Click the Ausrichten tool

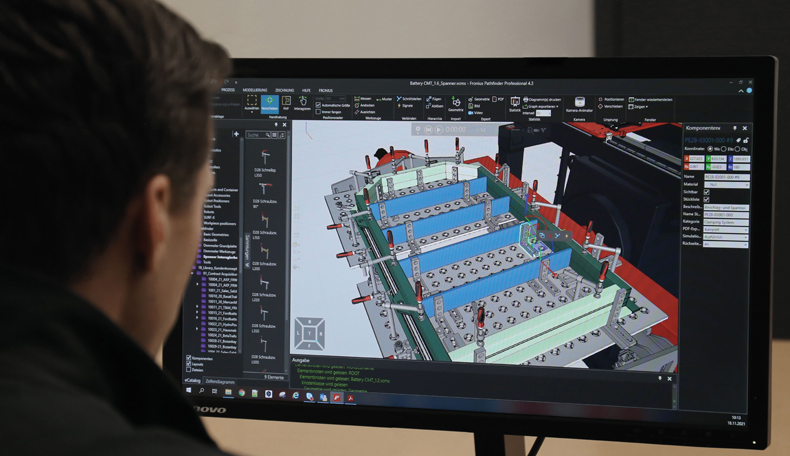point(365,112)
